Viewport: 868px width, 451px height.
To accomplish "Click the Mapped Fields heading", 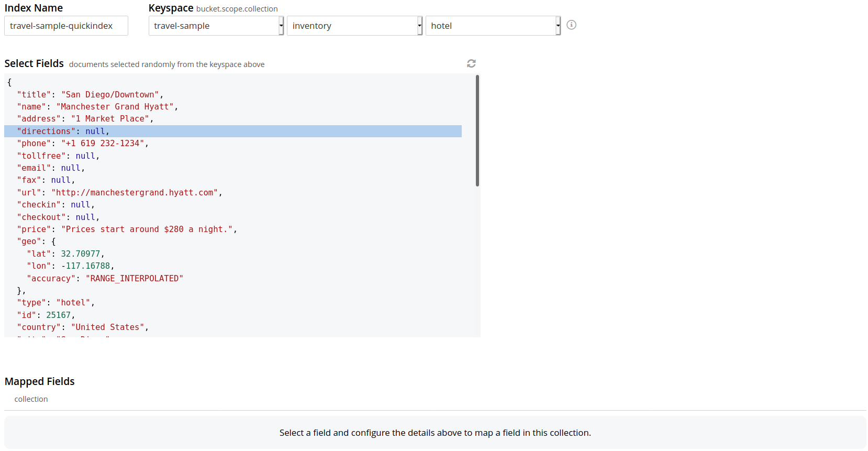I will pyautogui.click(x=40, y=381).
